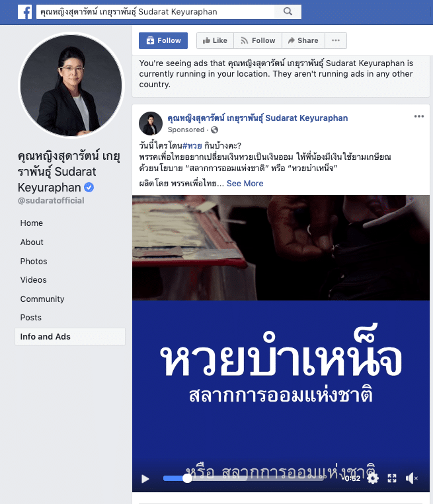The width and height of the screenshot is (433, 504).
Task: Click the blue Follow button
Action: pyautogui.click(x=163, y=40)
